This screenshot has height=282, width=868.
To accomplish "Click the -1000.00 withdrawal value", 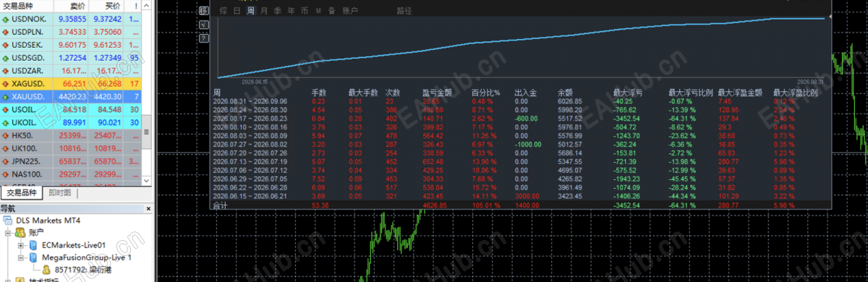I will click(527, 144).
